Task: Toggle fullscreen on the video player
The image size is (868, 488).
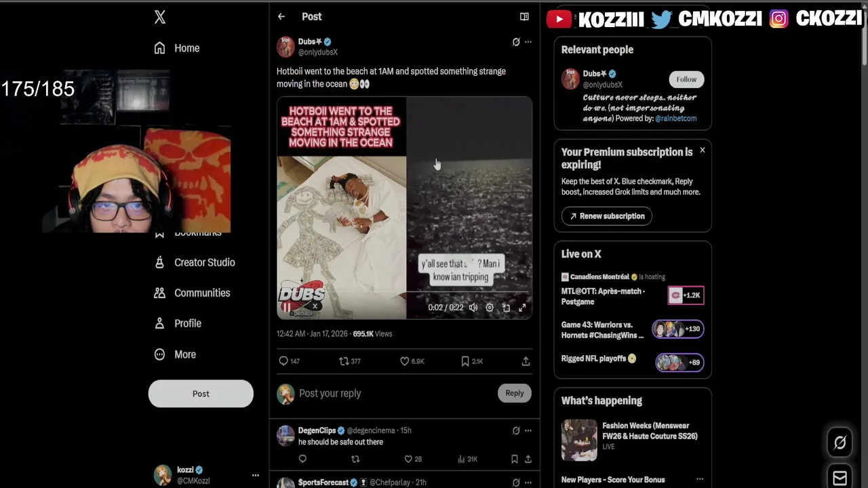Action: point(522,307)
